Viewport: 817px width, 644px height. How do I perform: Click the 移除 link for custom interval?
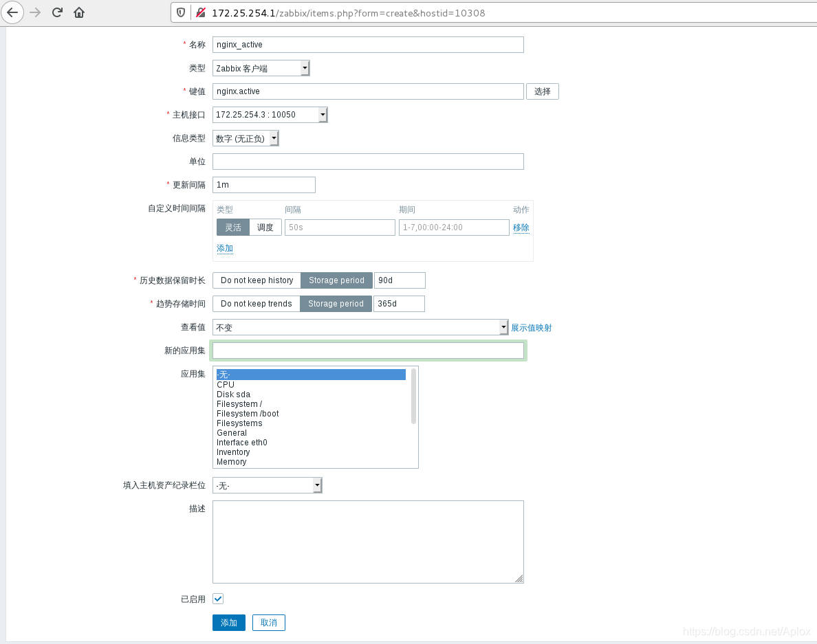click(x=521, y=227)
